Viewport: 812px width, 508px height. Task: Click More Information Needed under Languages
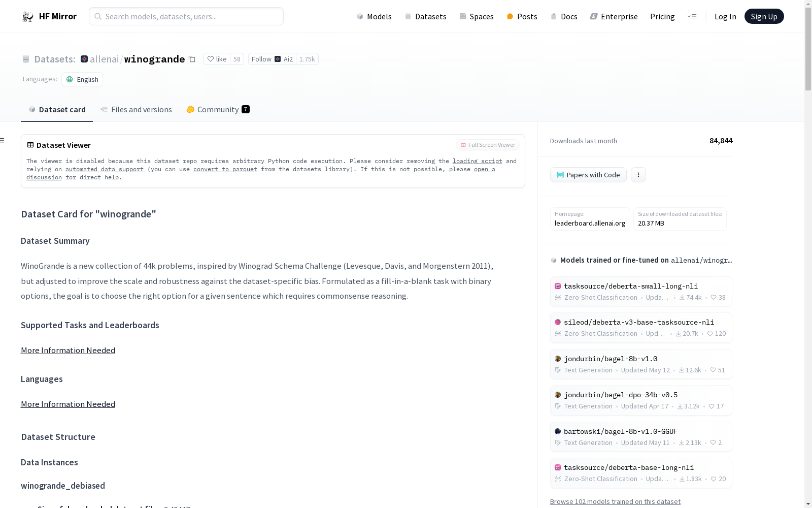68,404
